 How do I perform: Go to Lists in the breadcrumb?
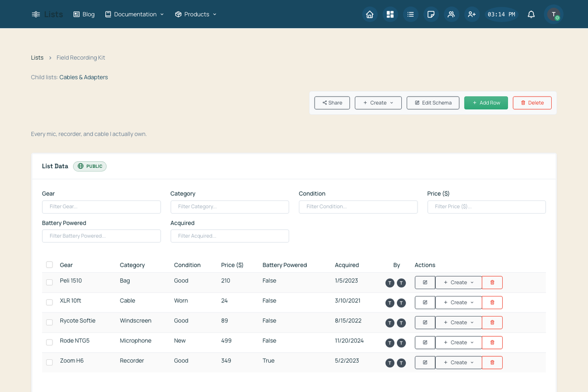pyautogui.click(x=37, y=58)
